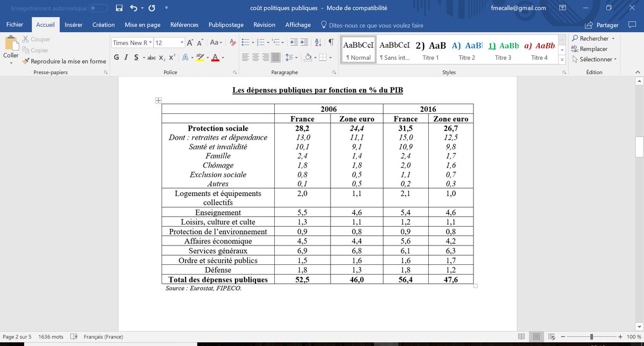The image size is (644, 346).
Task: Decrease font size with small A icon
Action: coord(200,42)
